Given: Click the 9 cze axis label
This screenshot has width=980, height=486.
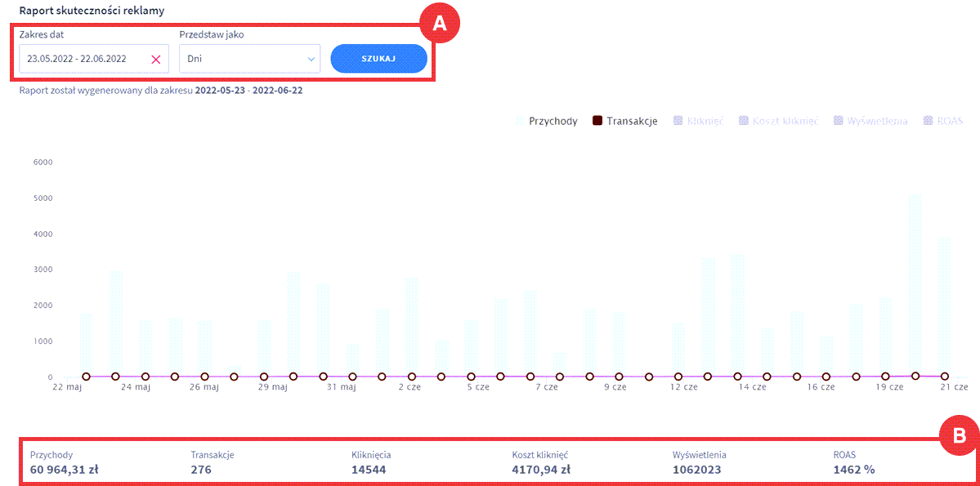Looking at the screenshot, I should click(x=615, y=388).
